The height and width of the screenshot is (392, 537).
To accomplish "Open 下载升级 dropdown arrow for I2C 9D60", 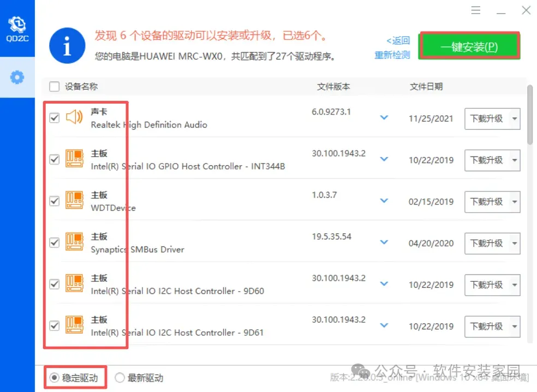I will tap(515, 285).
